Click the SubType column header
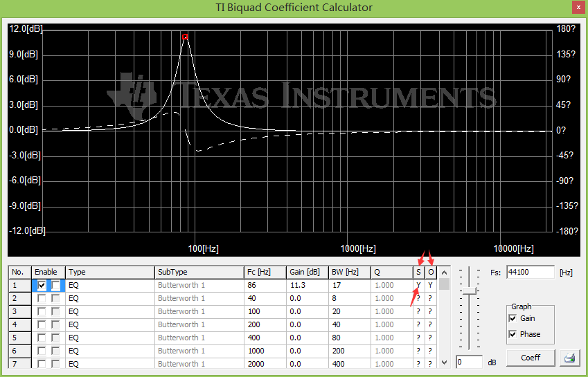588x377 pixels. click(199, 272)
